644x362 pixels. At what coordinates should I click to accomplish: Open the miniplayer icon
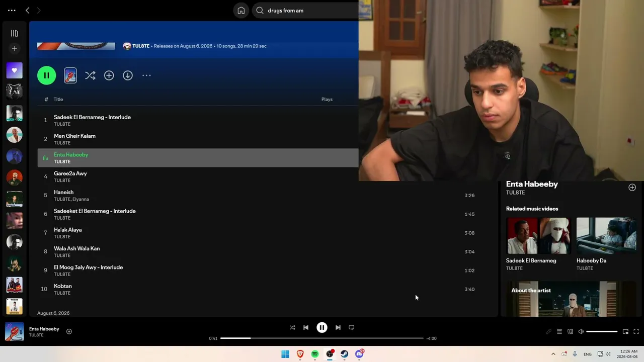point(625,332)
